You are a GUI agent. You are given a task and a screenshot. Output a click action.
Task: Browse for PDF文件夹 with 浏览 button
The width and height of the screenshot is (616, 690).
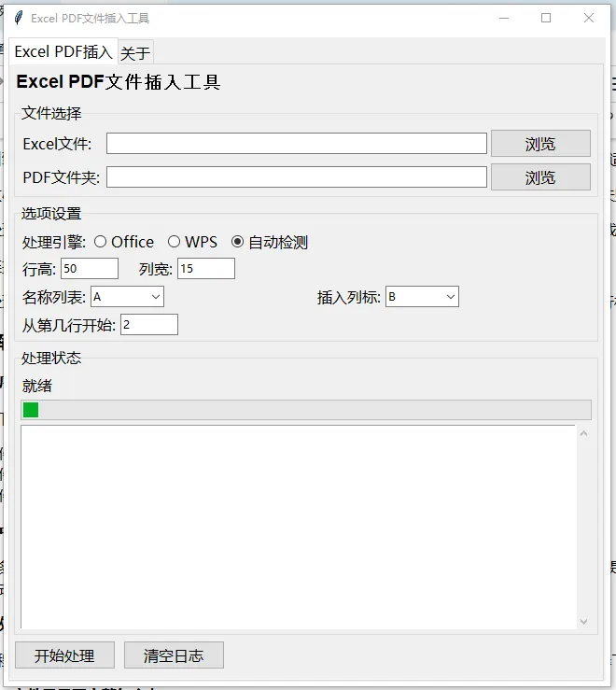coord(540,177)
